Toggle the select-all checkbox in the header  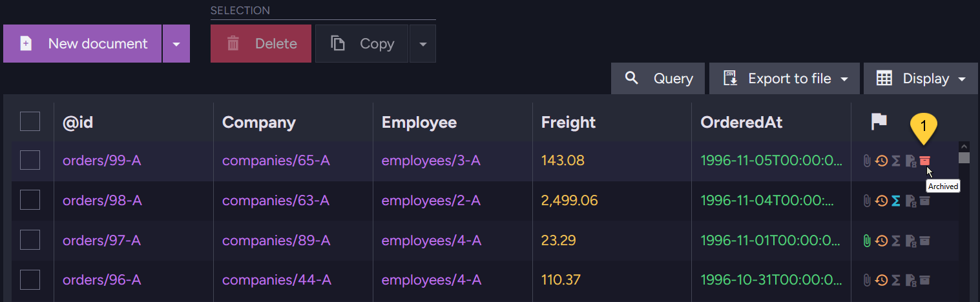click(x=30, y=121)
